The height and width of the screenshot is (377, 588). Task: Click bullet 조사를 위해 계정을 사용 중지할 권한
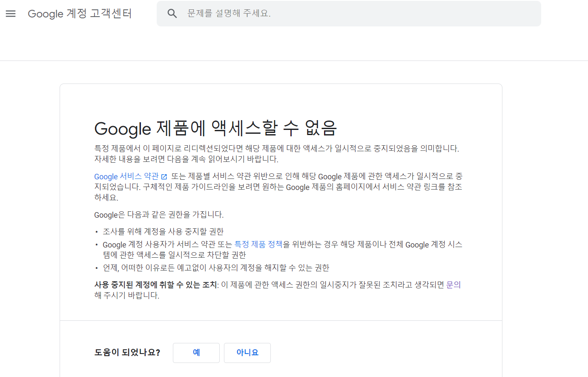[163, 232]
